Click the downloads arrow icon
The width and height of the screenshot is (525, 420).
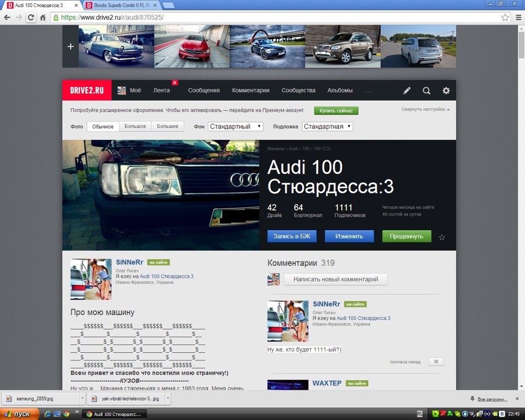[472, 399]
